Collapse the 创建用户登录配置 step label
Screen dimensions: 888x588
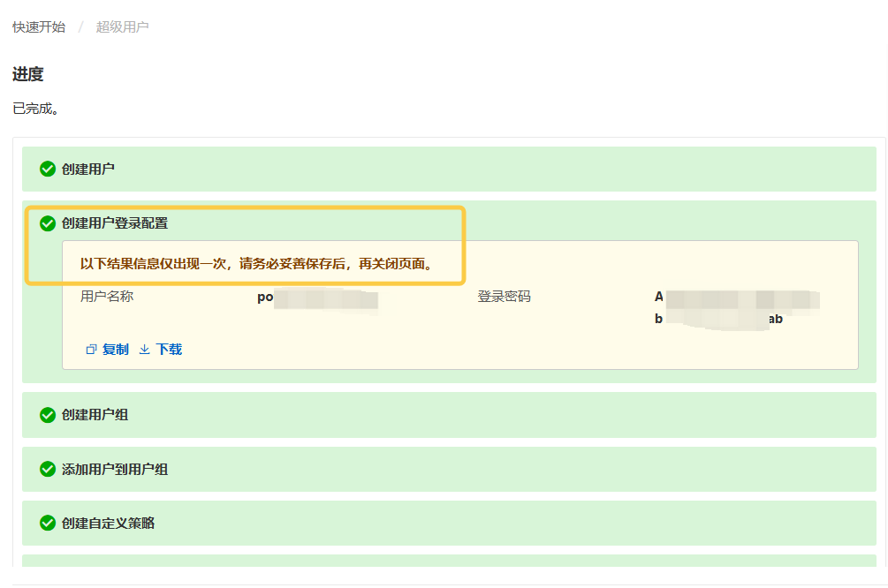[x=115, y=223]
